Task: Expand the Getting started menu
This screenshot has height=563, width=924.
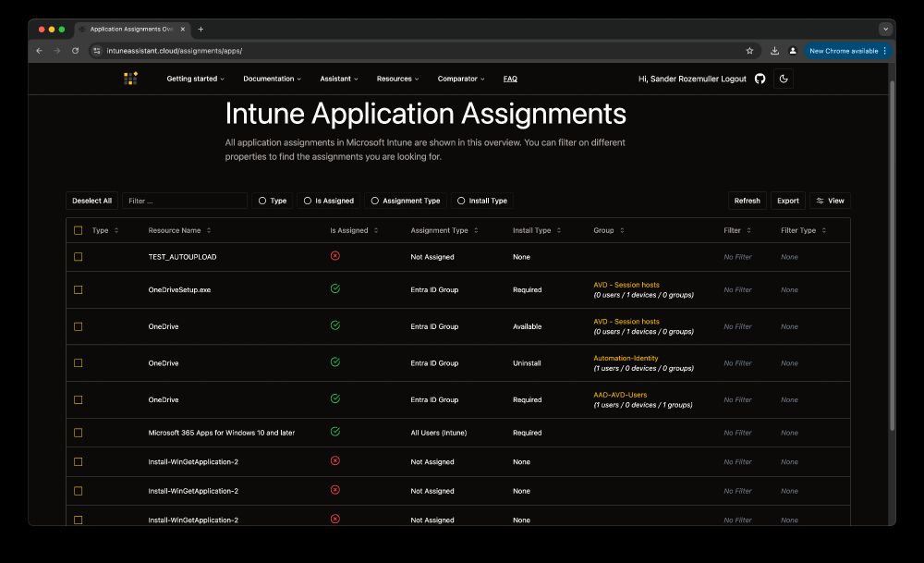Action: click(195, 79)
